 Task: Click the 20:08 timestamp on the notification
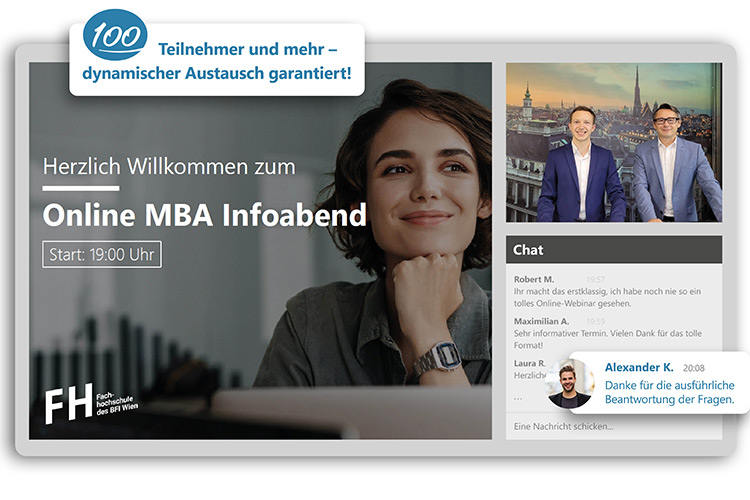[x=694, y=368]
